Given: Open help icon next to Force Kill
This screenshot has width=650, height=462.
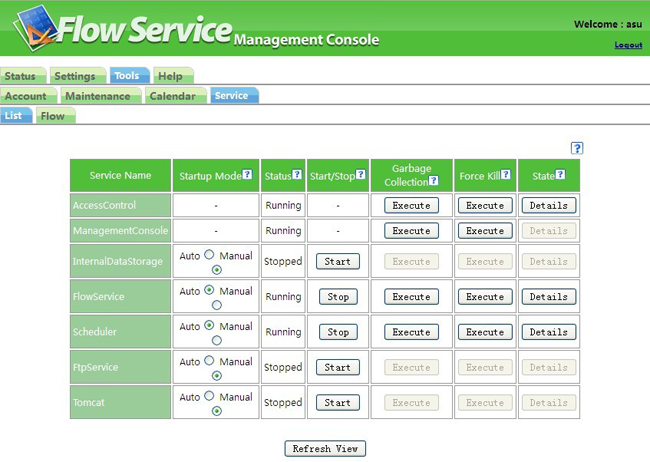Looking at the screenshot, I should coord(506,174).
